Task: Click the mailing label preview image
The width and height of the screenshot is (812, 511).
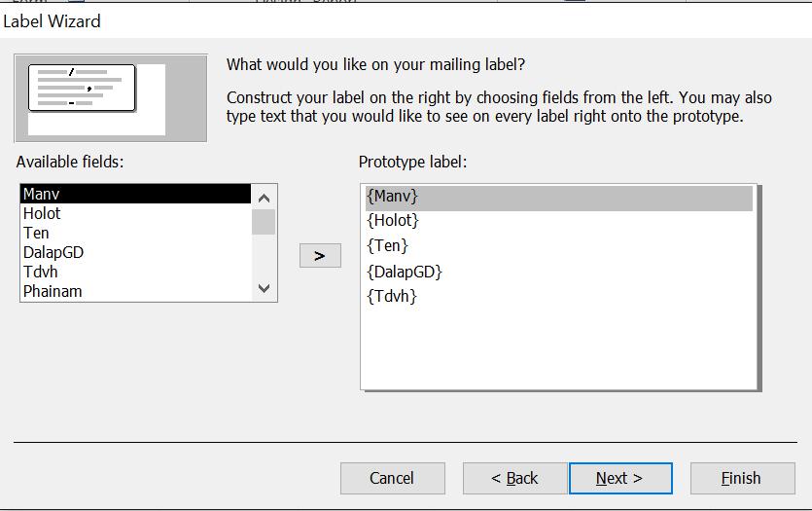Action: pos(110,97)
